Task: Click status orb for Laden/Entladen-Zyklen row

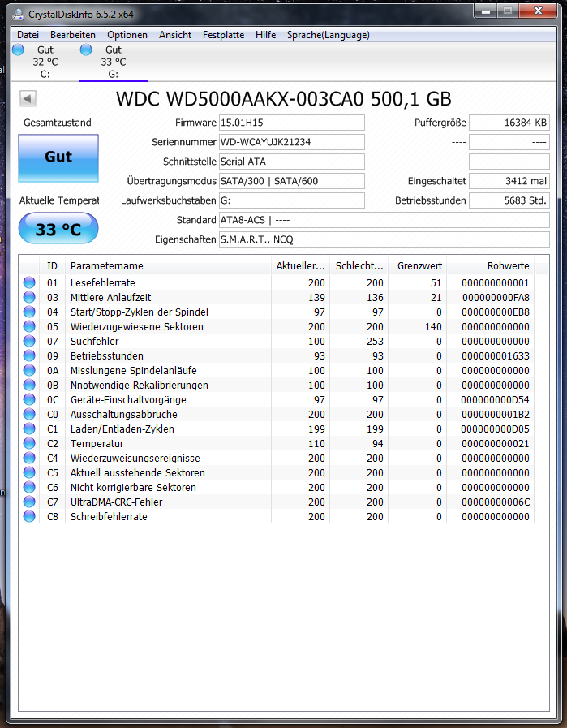Action: pos(29,429)
